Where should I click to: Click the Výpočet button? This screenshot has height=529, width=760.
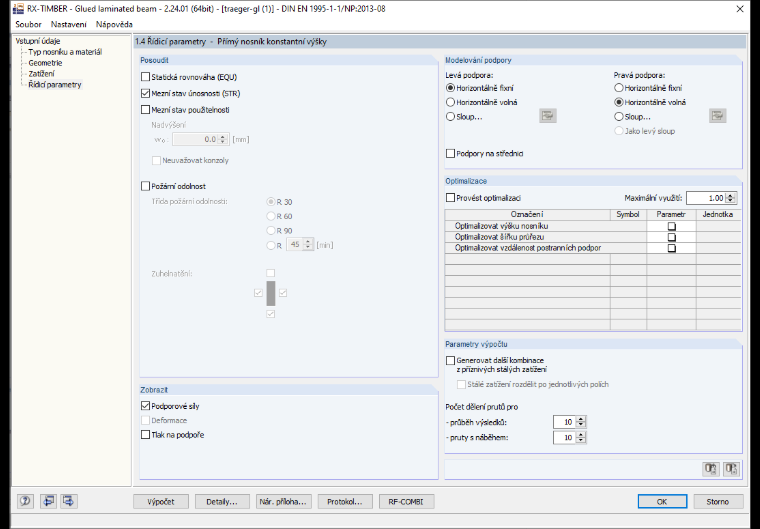point(161,501)
